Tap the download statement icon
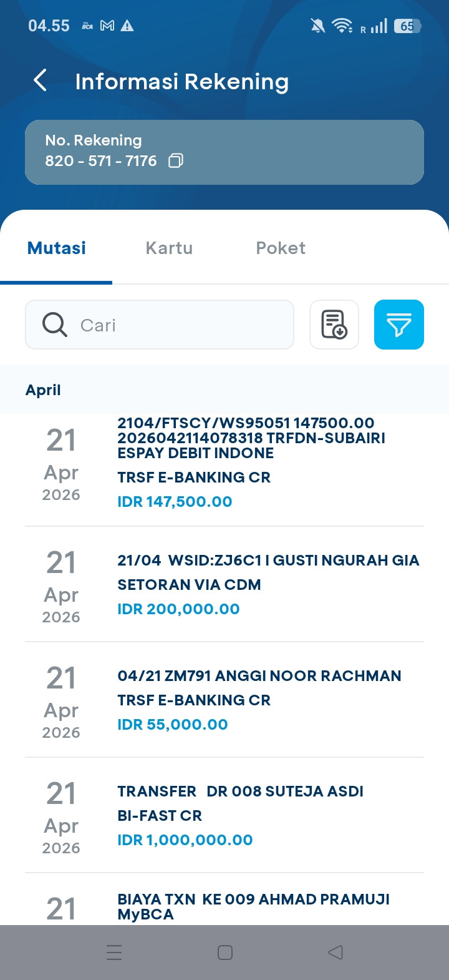449x980 pixels. (334, 325)
